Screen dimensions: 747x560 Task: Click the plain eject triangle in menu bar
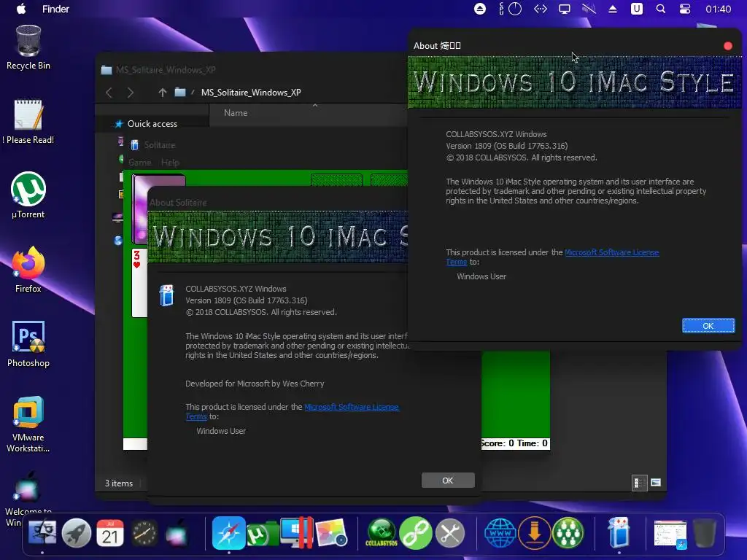tap(613, 9)
